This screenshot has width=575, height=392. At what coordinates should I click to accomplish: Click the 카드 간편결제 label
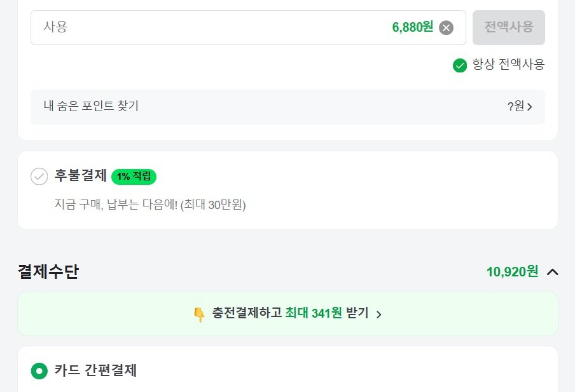pyautogui.click(x=95, y=370)
